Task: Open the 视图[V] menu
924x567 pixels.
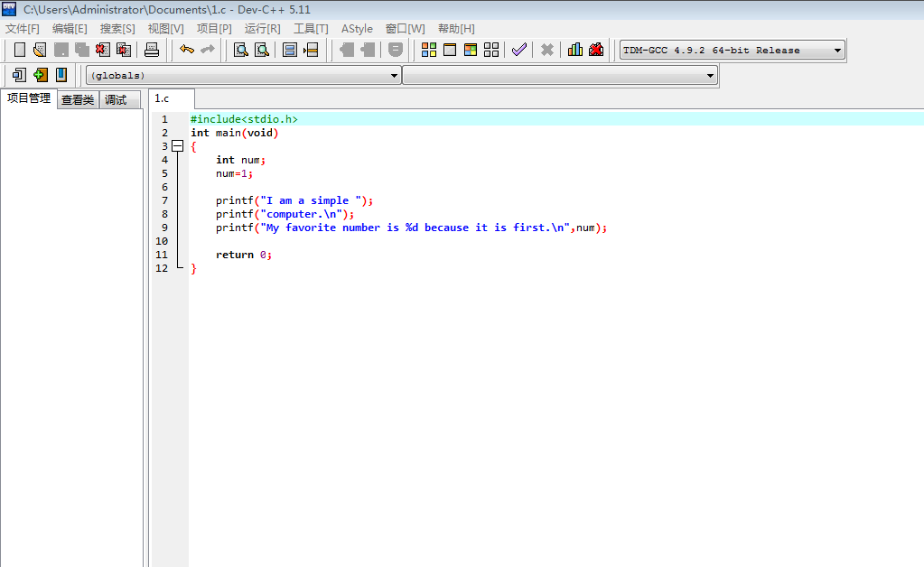Action: 165,29
